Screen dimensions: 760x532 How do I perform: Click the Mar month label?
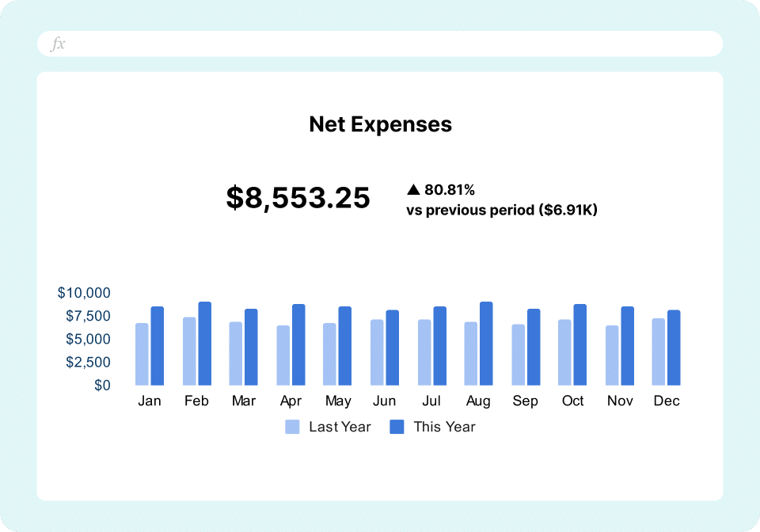243,401
